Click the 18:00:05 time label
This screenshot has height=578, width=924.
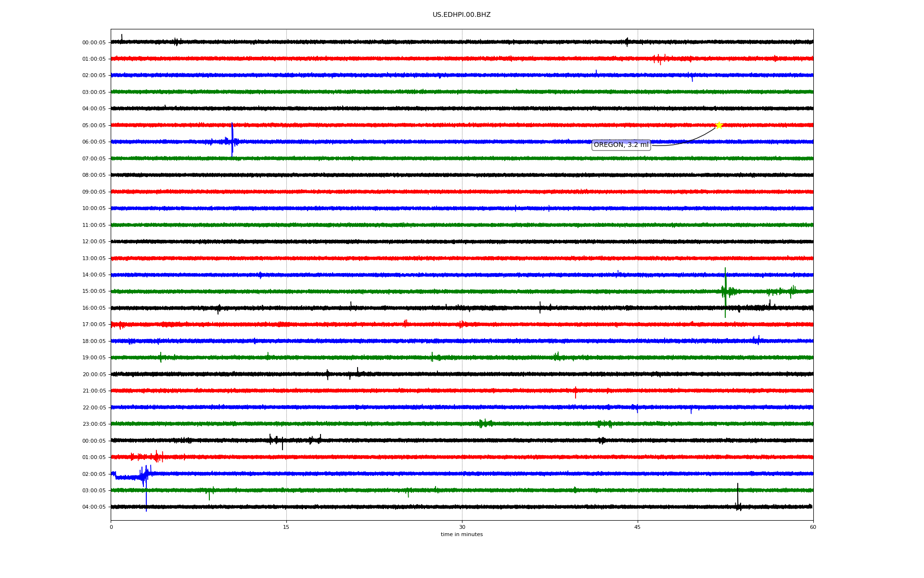click(x=94, y=341)
